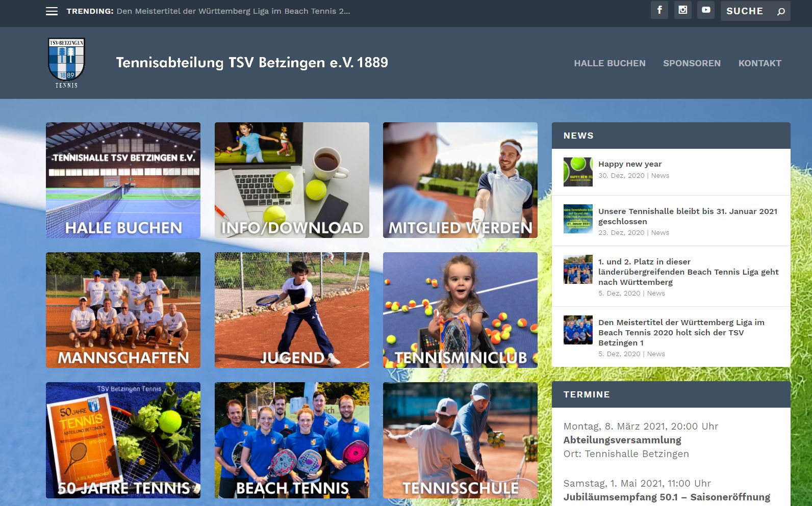Click the Facebook icon
Screen dimensions: 812x506
coord(659,10)
